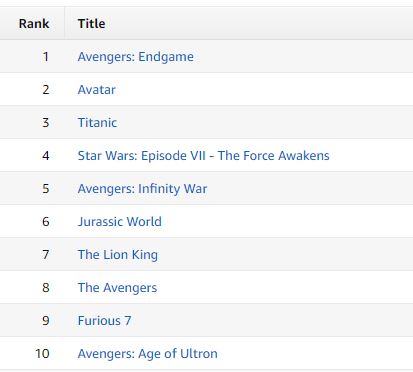
Task: Open The Avengers movie link
Action: coord(117,288)
